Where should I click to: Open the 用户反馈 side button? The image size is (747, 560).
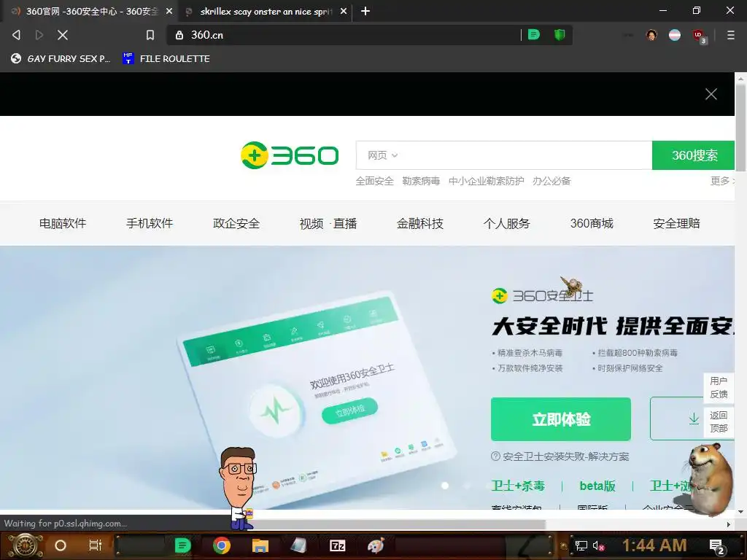coord(719,388)
